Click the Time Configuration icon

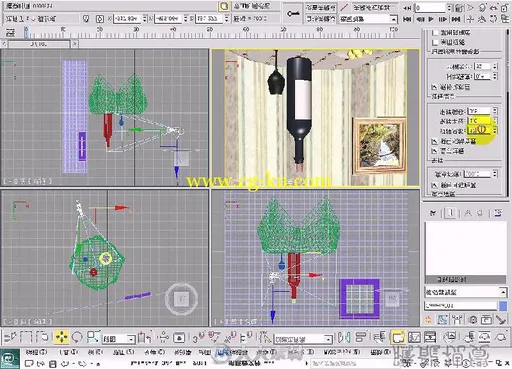(460, 7)
